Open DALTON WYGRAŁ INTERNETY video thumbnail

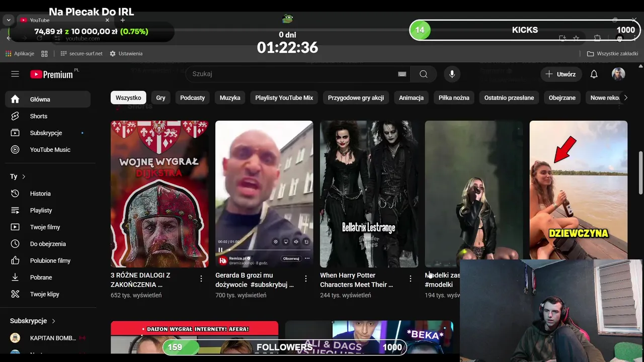coord(194,337)
